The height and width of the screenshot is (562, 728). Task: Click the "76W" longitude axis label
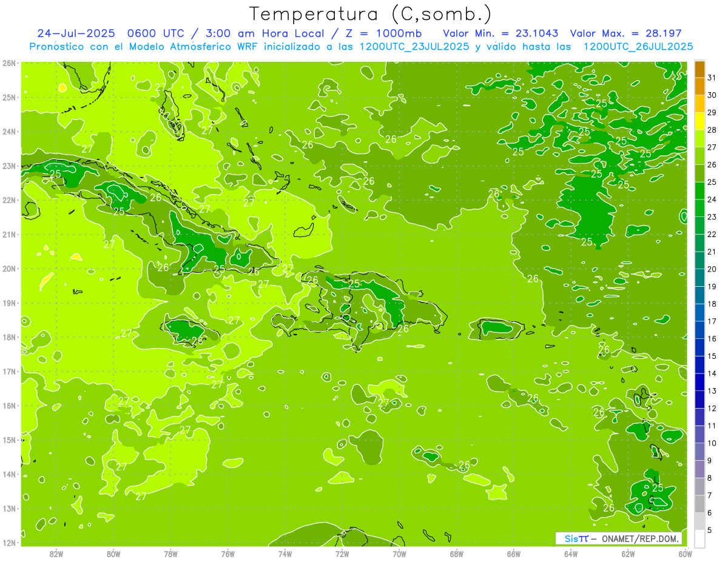(x=228, y=554)
